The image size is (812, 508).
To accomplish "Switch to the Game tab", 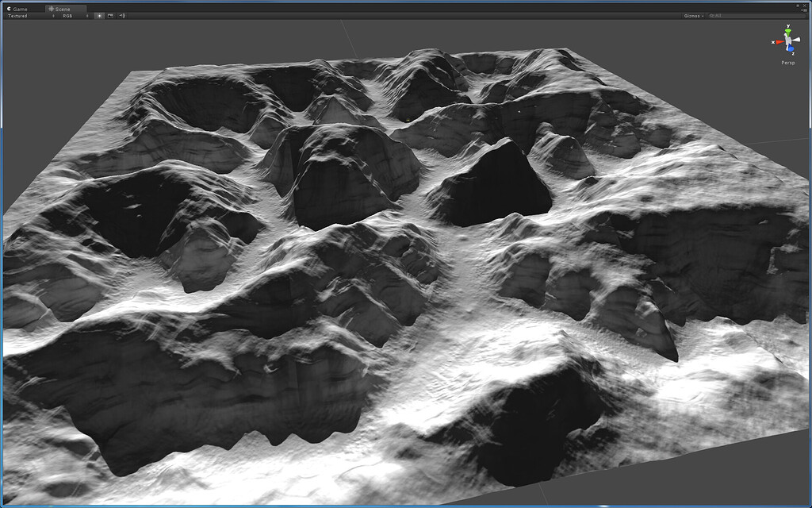I will click(x=21, y=8).
